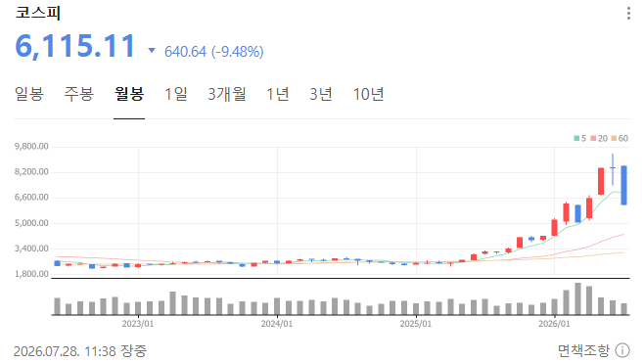Switch to the 1년 range tab

pos(278,94)
